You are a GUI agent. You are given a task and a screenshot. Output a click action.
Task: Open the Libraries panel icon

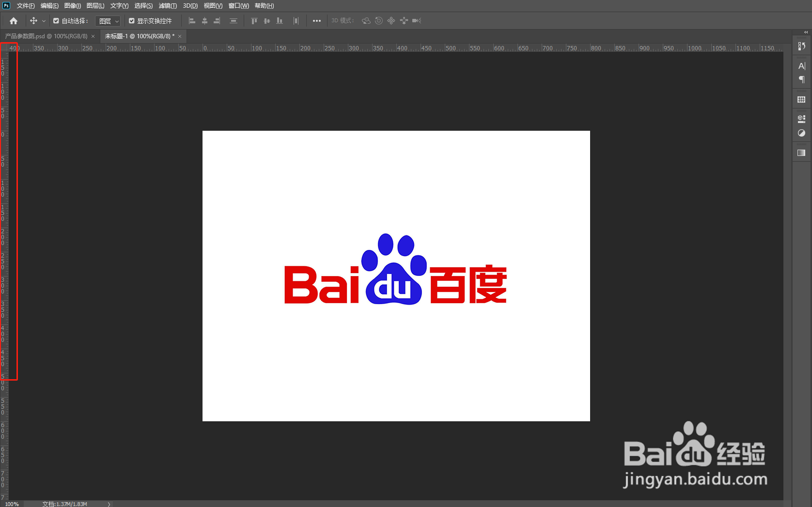[x=801, y=119]
